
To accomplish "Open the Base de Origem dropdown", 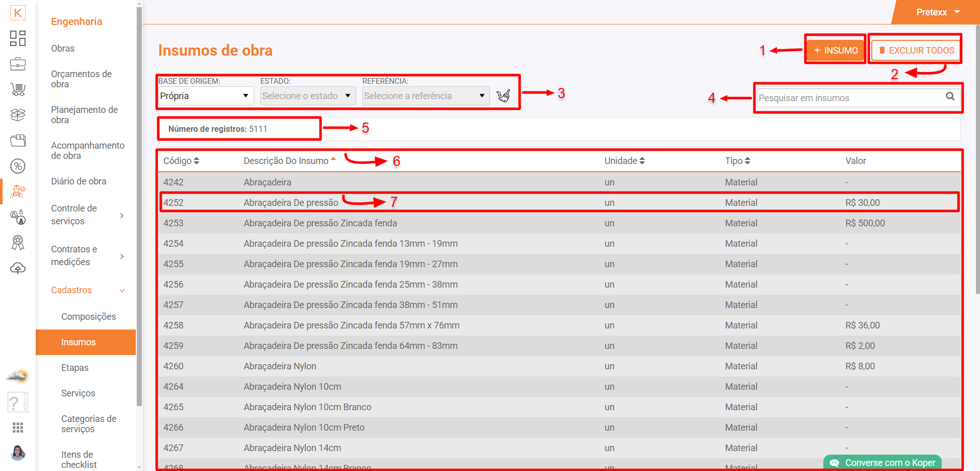I will coord(205,96).
